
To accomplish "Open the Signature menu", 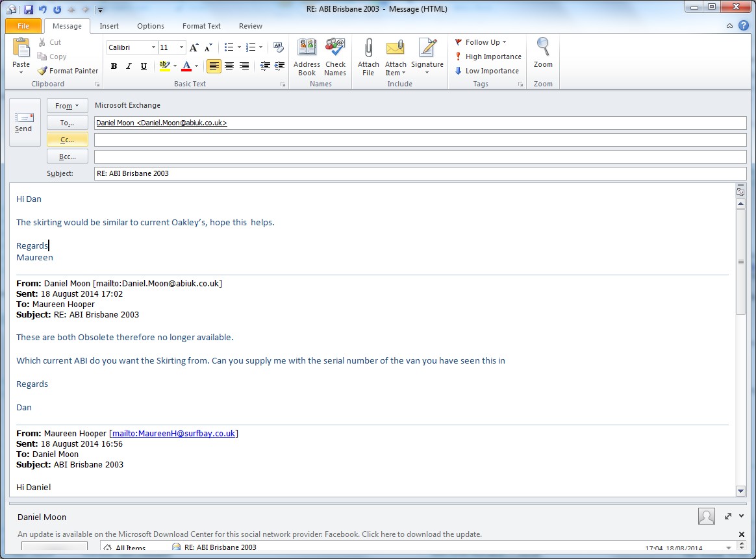I will point(427,57).
